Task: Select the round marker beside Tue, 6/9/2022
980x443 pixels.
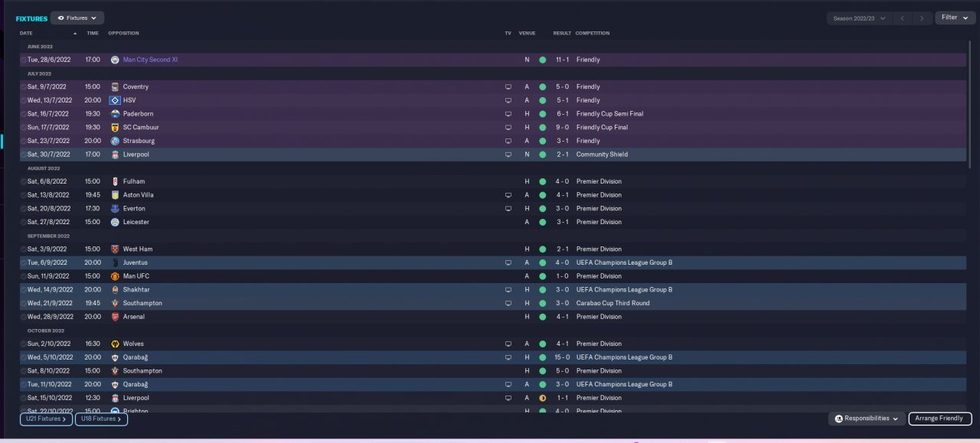Action: (x=23, y=262)
